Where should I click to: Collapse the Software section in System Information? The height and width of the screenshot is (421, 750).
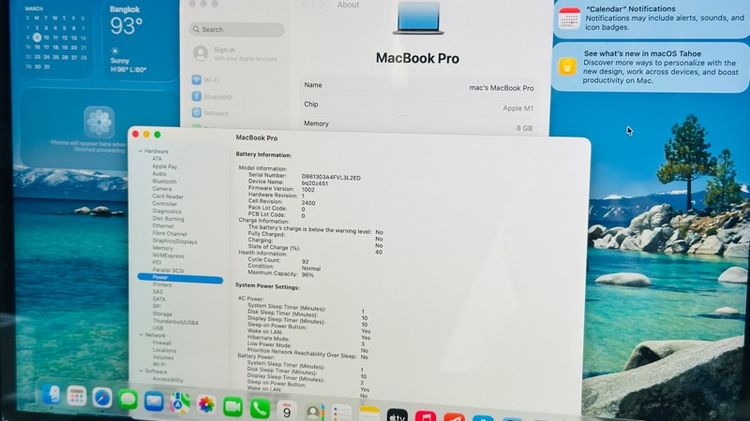click(141, 371)
